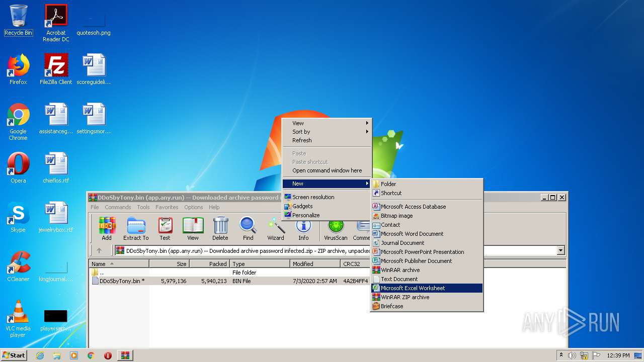Create new Microsoft PowerPoint Presentation
This screenshot has height=362, width=644.
tap(427, 252)
